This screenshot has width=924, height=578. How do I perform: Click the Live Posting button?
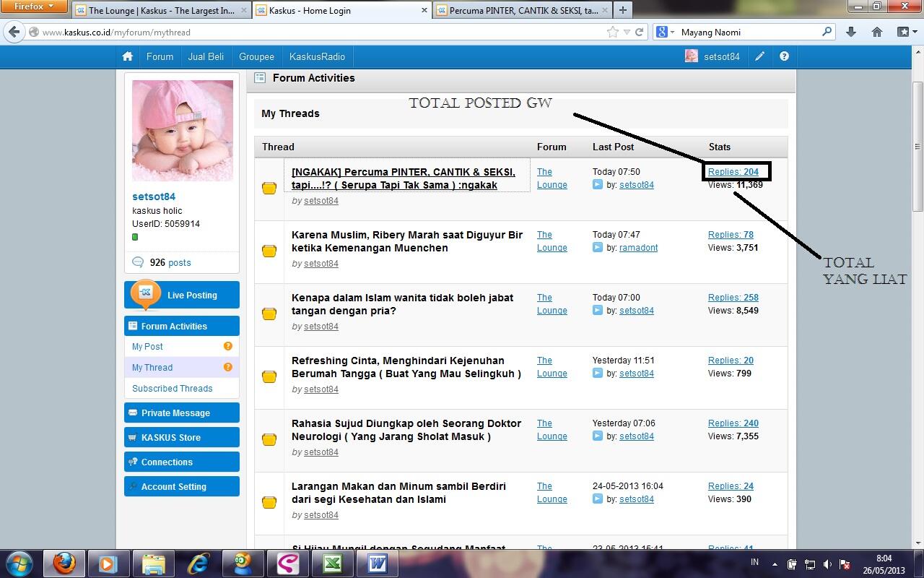click(x=182, y=295)
